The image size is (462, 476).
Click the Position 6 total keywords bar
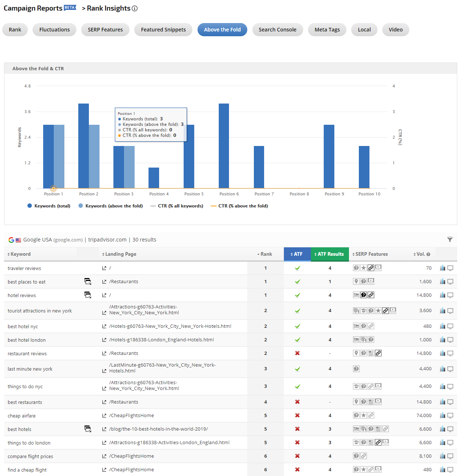point(224,146)
